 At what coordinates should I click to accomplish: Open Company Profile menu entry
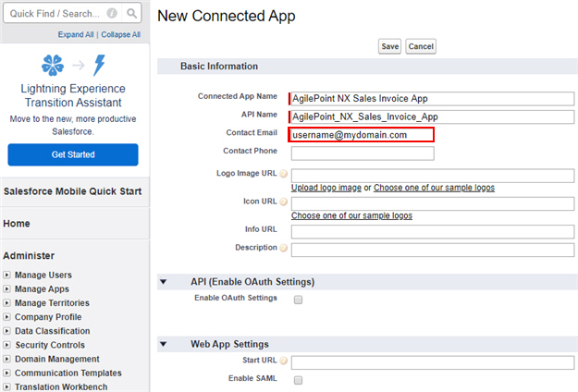point(48,317)
